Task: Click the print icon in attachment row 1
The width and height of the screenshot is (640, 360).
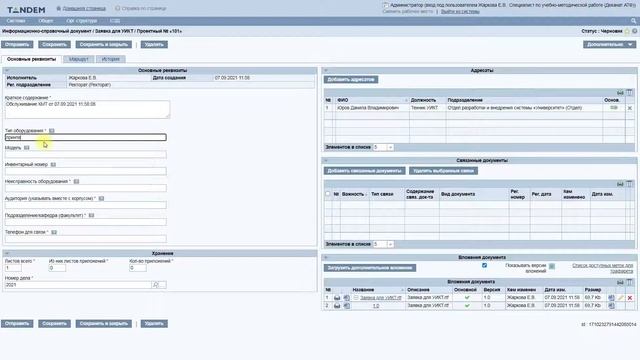Action: pyautogui.click(x=337, y=298)
